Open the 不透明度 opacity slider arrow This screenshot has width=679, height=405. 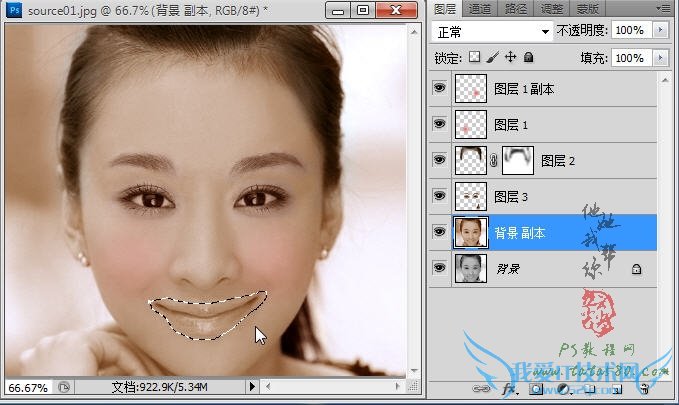[x=660, y=30]
